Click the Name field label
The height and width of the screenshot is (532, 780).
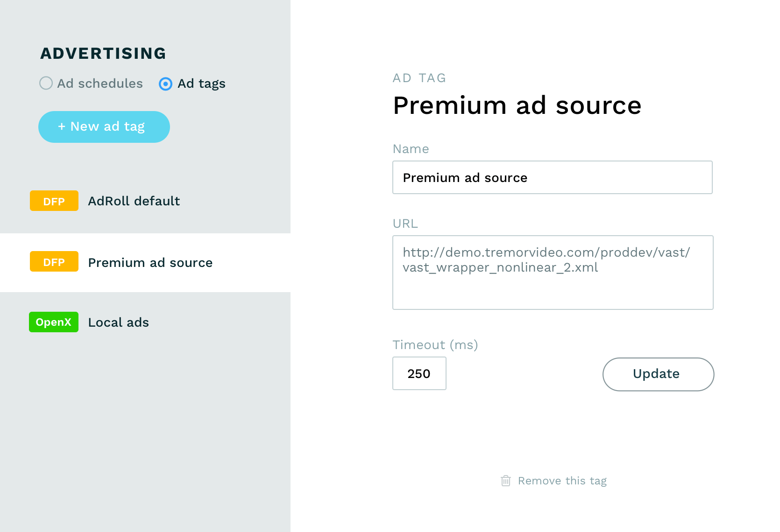411,149
